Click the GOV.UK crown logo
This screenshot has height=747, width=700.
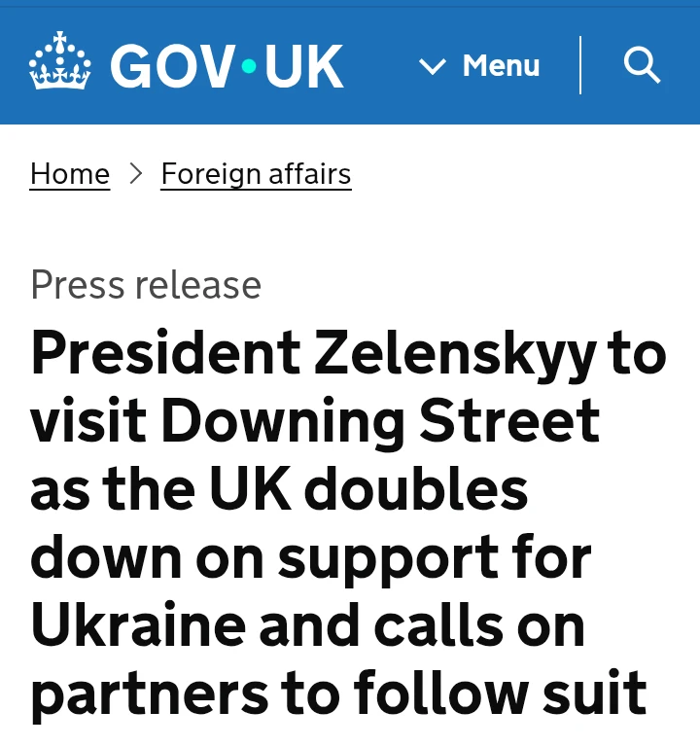(x=59, y=60)
